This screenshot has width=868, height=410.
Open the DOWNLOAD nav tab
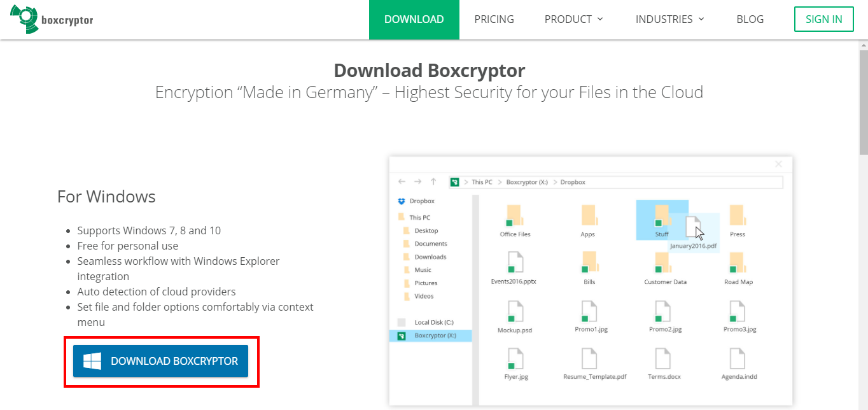pyautogui.click(x=414, y=19)
